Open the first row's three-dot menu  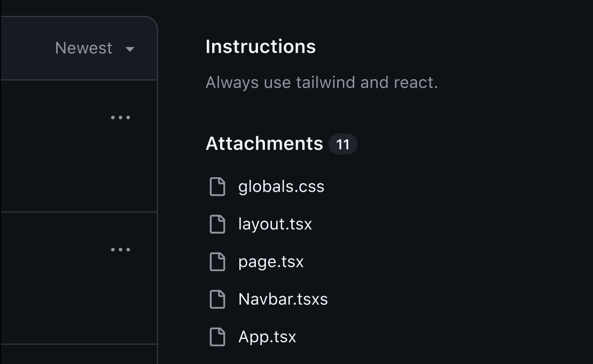pyautogui.click(x=120, y=117)
